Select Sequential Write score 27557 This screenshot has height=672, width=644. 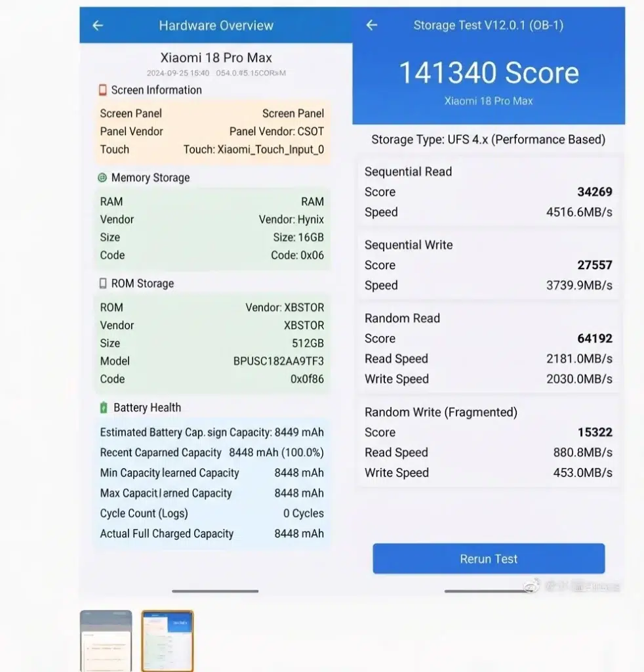(595, 265)
